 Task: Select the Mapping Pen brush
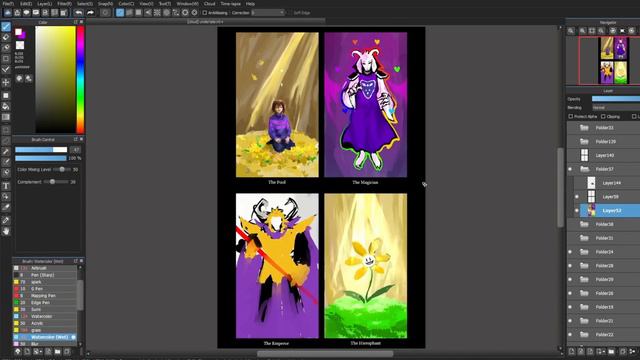point(45,296)
